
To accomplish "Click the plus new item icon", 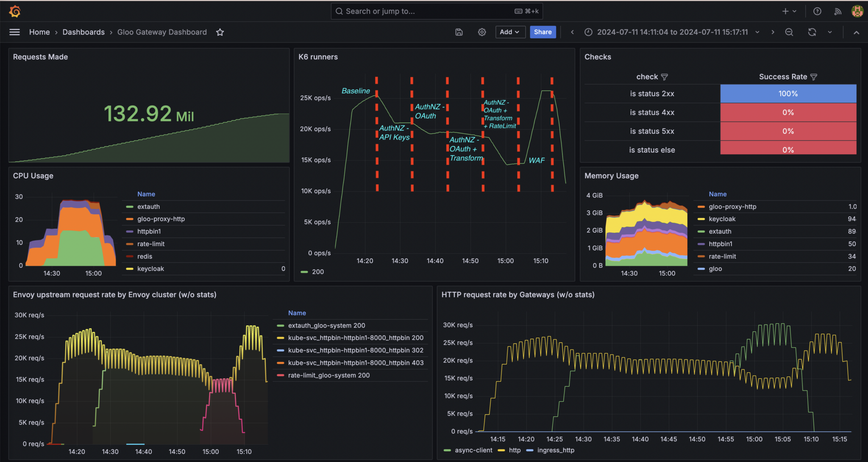I will tap(785, 11).
